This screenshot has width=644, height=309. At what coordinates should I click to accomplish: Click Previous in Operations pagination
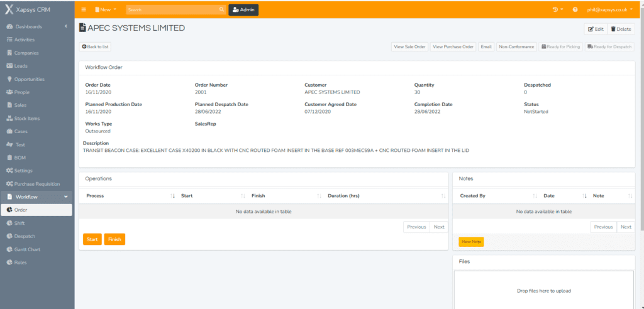click(416, 227)
